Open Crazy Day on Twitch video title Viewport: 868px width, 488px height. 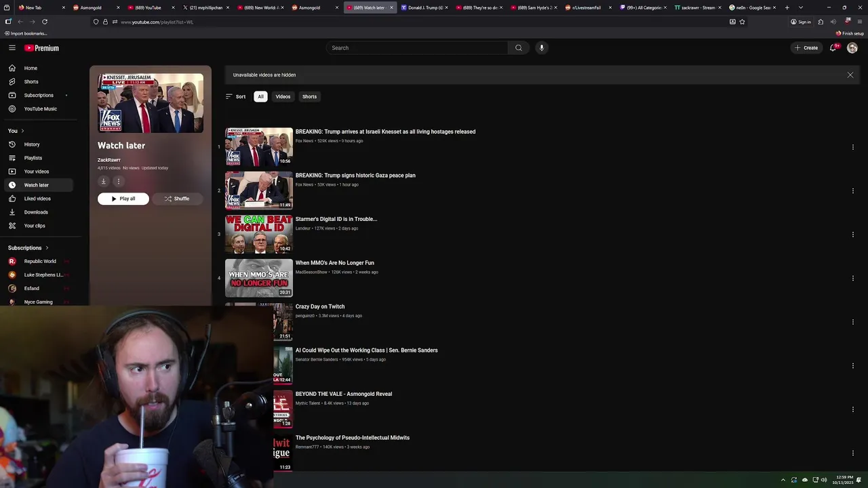click(320, 306)
